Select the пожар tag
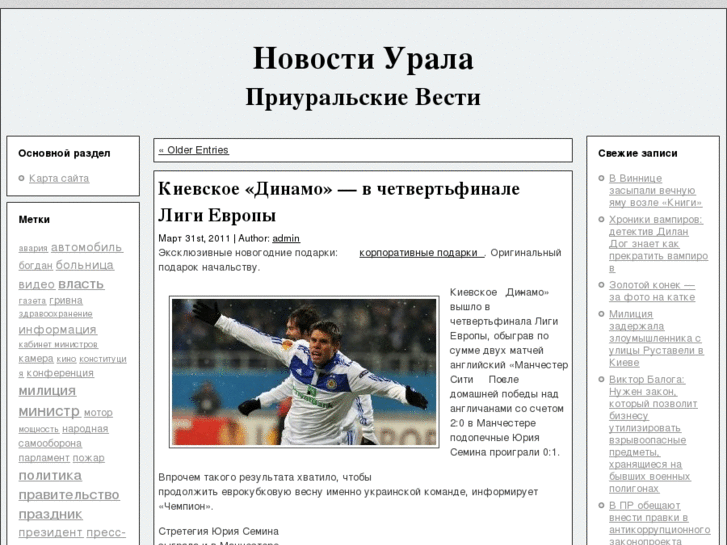 pyautogui.click(x=89, y=458)
